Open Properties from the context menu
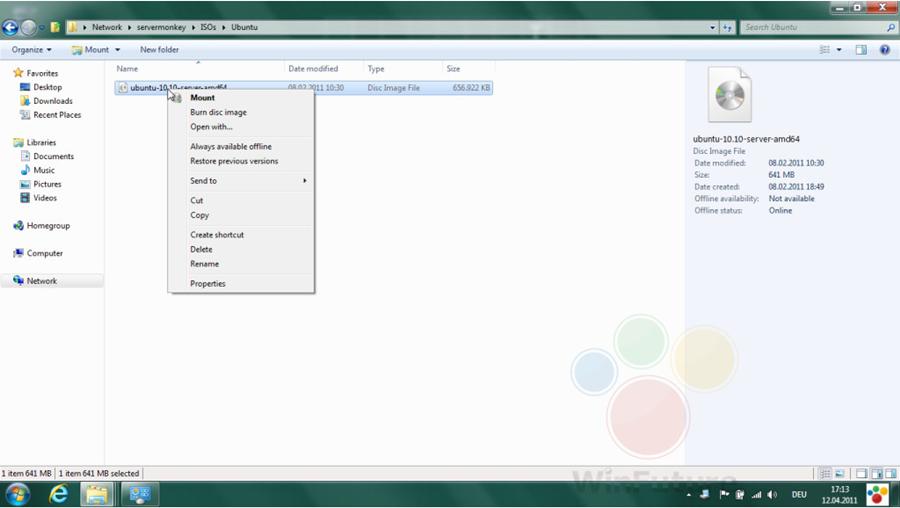Screen dimensions: 900x508 (x=208, y=284)
